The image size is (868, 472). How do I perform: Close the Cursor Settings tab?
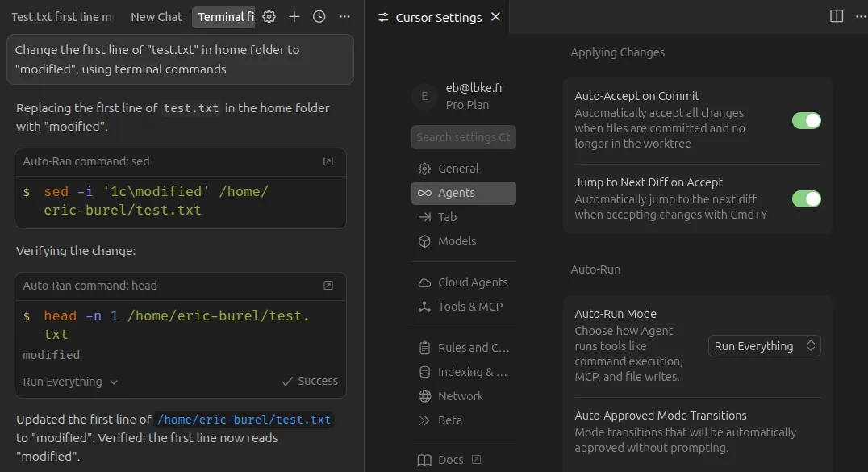pos(495,17)
